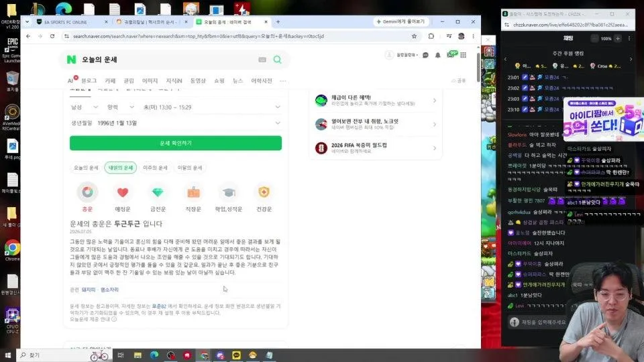The height and width of the screenshot is (362, 644).
Task: Open Naver talk chat bubble icon
Action: point(425,55)
